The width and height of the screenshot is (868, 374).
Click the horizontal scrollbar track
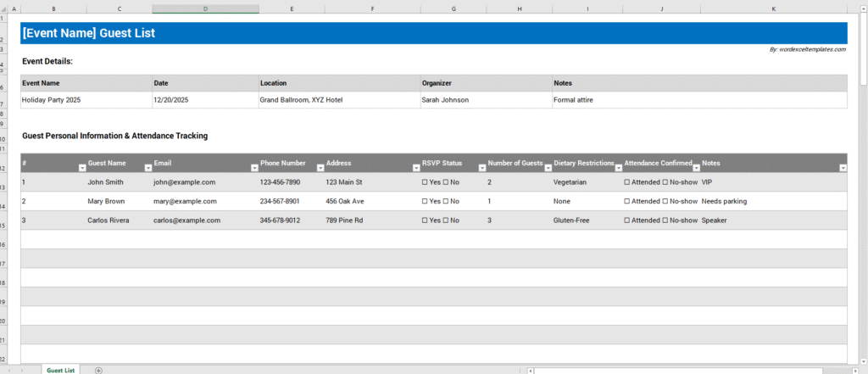click(x=695, y=370)
